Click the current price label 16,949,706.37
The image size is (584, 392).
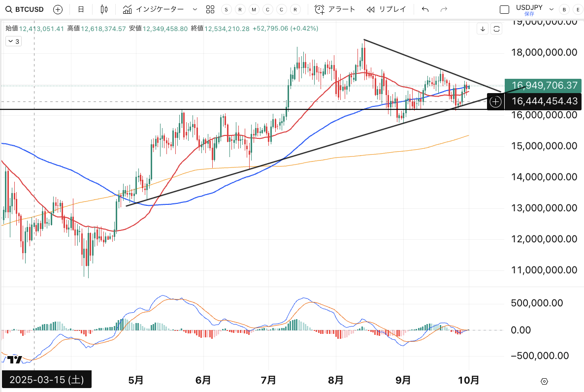(x=543, y=85)
